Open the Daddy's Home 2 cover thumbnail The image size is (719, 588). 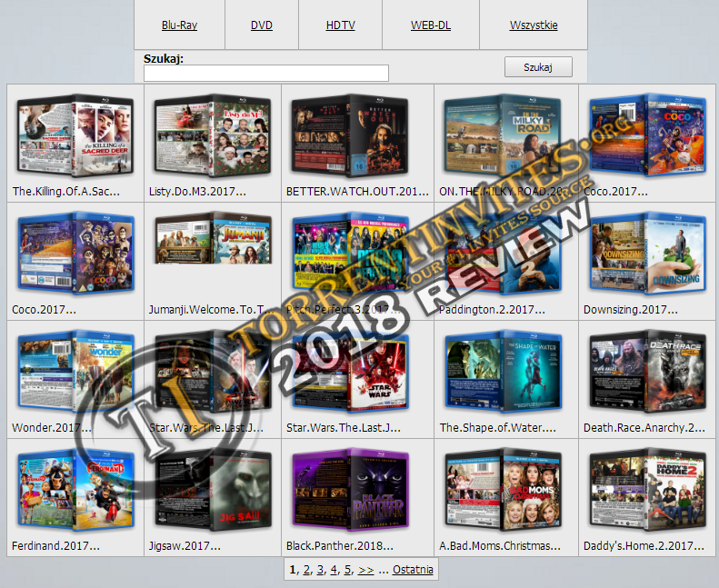click(x=647, y=490)
